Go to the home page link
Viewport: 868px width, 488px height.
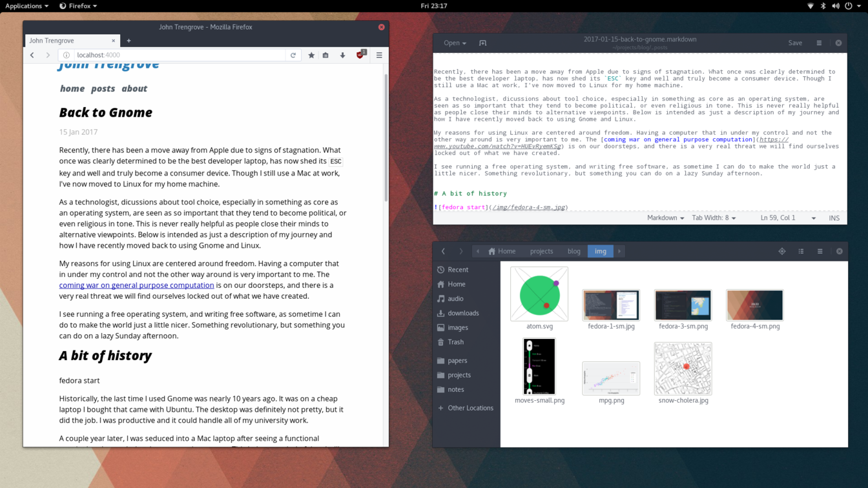coord(72,88)
